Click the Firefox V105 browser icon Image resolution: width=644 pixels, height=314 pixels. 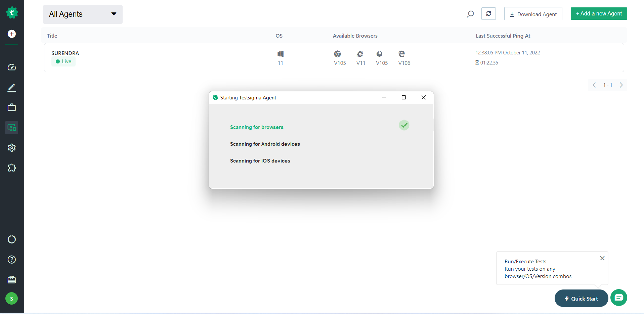pos(379,54)
